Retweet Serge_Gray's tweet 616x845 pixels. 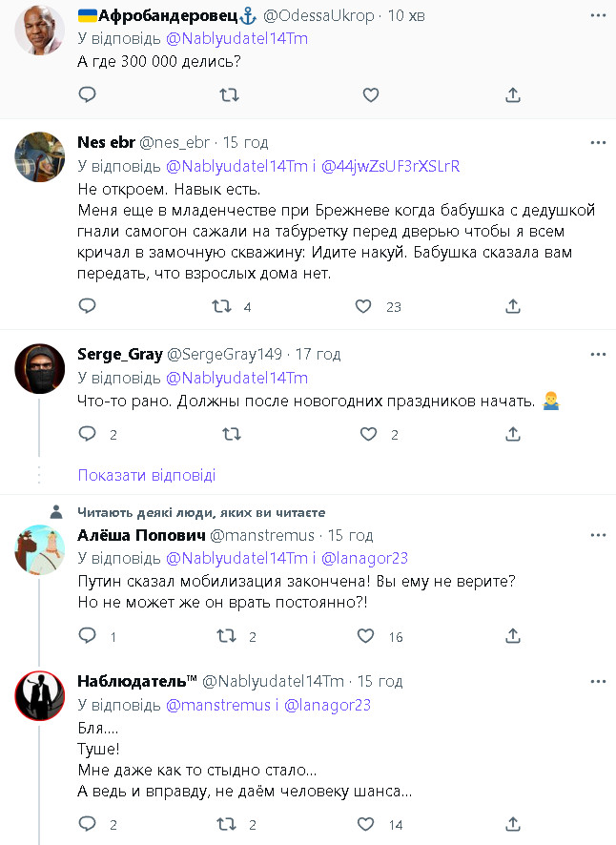click(x=230, y=434)
